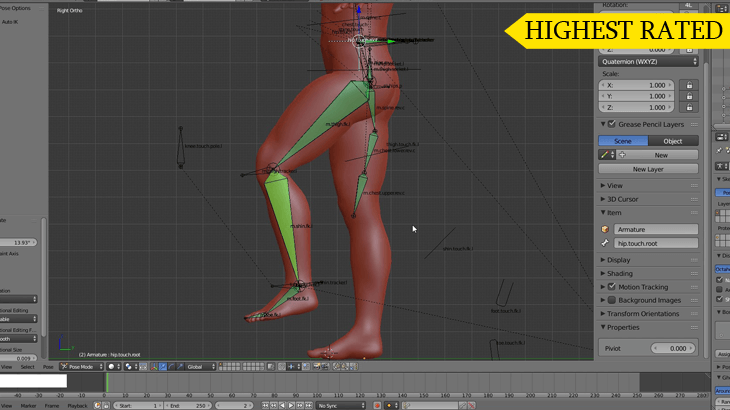Click the Scale Y value field
This screenshot has width=730, height=410.
point(636,96)
